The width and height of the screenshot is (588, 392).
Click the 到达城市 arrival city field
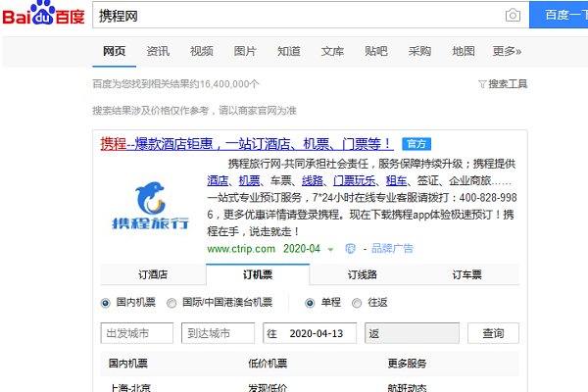218,333
